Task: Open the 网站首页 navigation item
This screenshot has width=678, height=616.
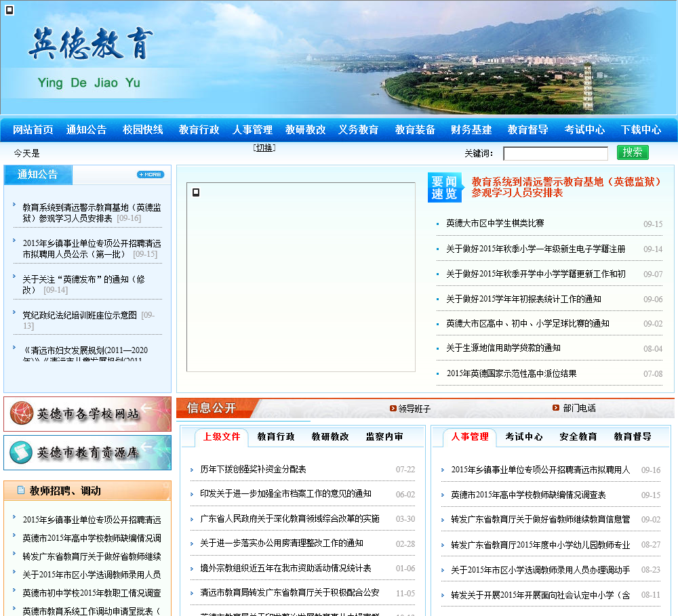Action: coord(33,129)
